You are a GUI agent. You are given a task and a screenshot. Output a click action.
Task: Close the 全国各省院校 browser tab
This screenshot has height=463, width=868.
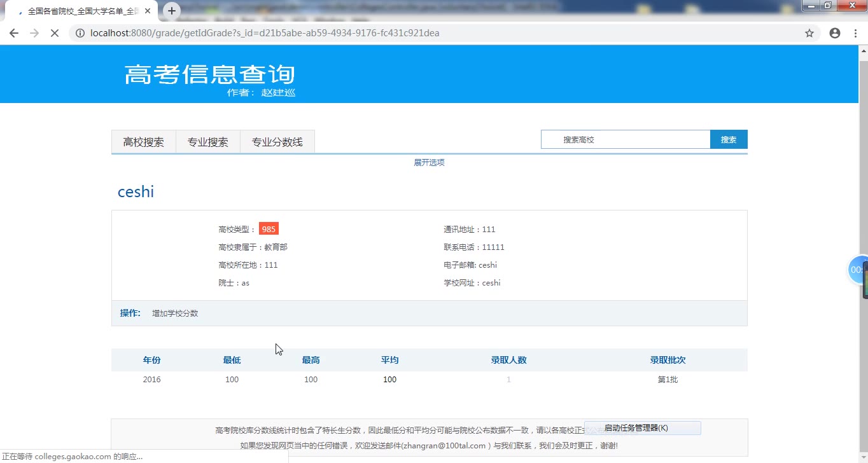pyautogui.click(x=148, y=11)
